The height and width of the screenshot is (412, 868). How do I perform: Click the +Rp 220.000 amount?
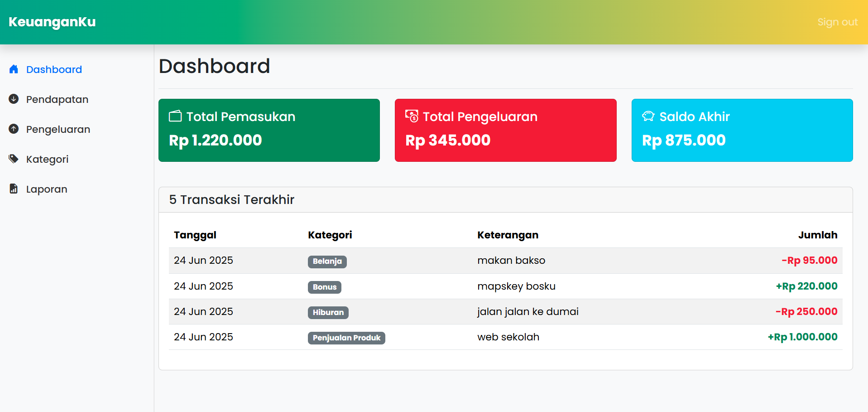pos(806,286)
